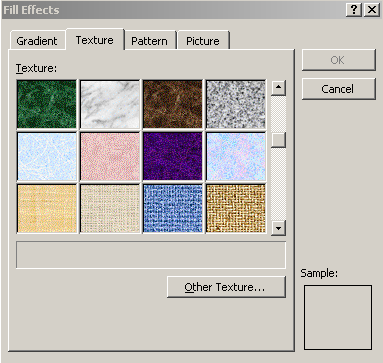Select the gray granite texture
Image resolution: width=383 pixels, height=363 pixels.
236,104
